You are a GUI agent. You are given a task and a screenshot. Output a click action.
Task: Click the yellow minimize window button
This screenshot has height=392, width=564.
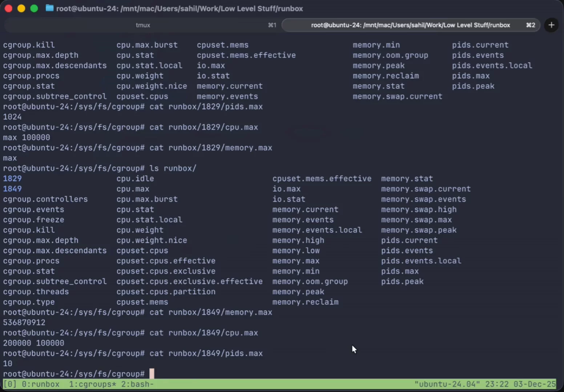pyautogui.click(x=21, y=8)
